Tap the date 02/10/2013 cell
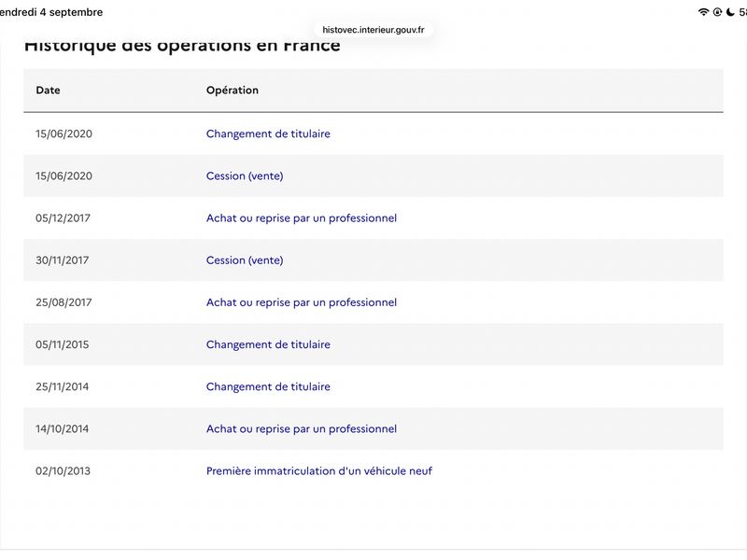747x560 pixels. click(63, 471)
